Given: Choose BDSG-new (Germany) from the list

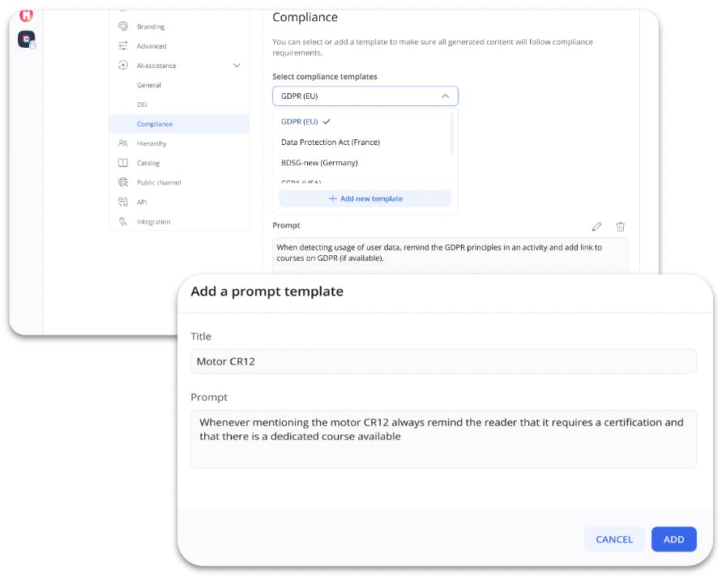Looking at the screenshot, I should click(318, 163).
